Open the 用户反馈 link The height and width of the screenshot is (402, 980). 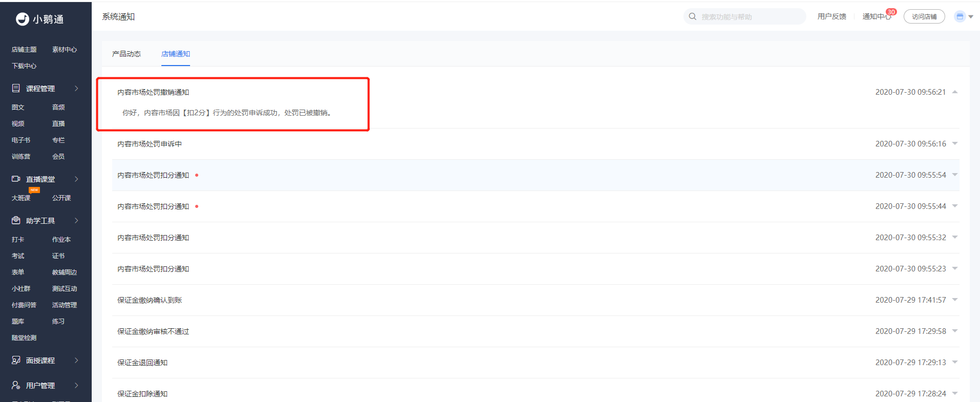coord(832,16)
